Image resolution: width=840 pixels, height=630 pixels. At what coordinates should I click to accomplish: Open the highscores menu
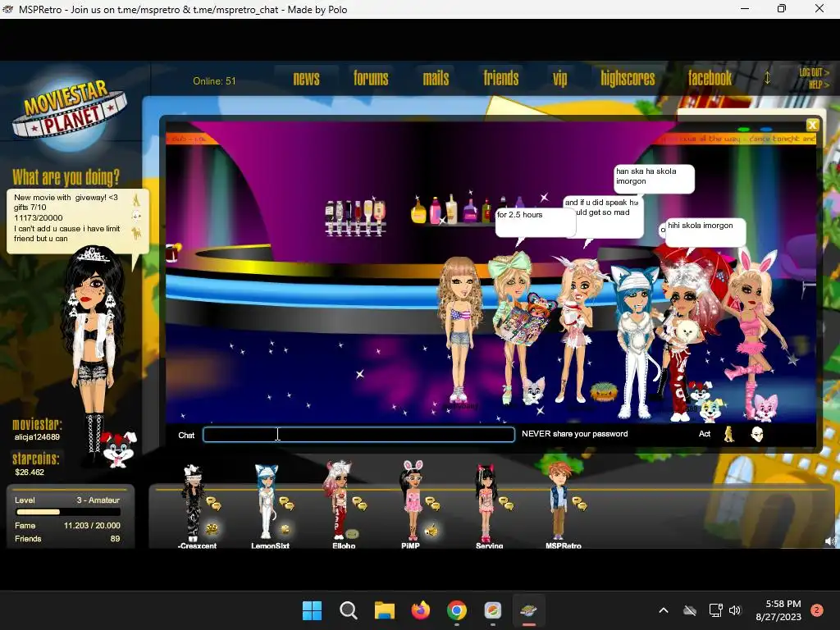[x=628, y=79]
